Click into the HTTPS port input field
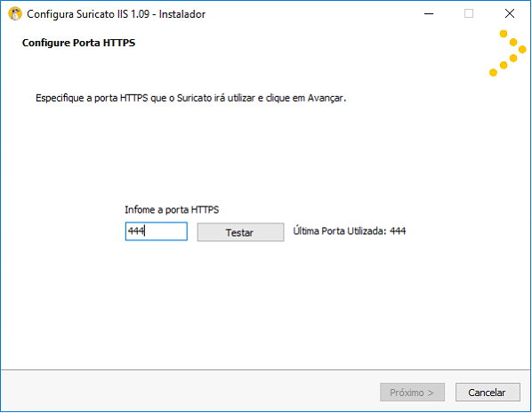 click(156, 231)
